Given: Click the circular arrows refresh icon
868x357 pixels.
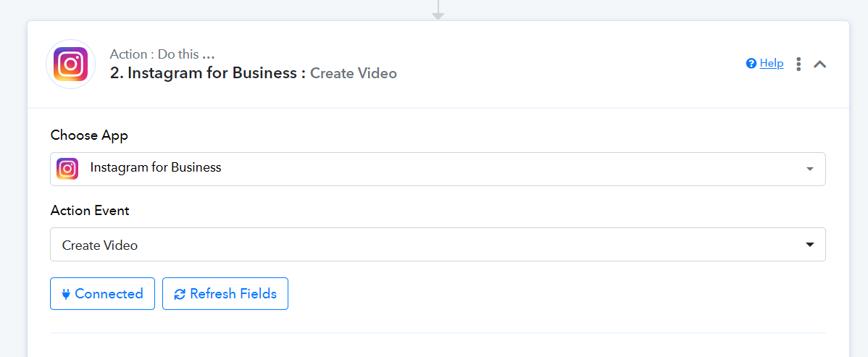Looking at the screenshot, I should click(x=180, y=294).
